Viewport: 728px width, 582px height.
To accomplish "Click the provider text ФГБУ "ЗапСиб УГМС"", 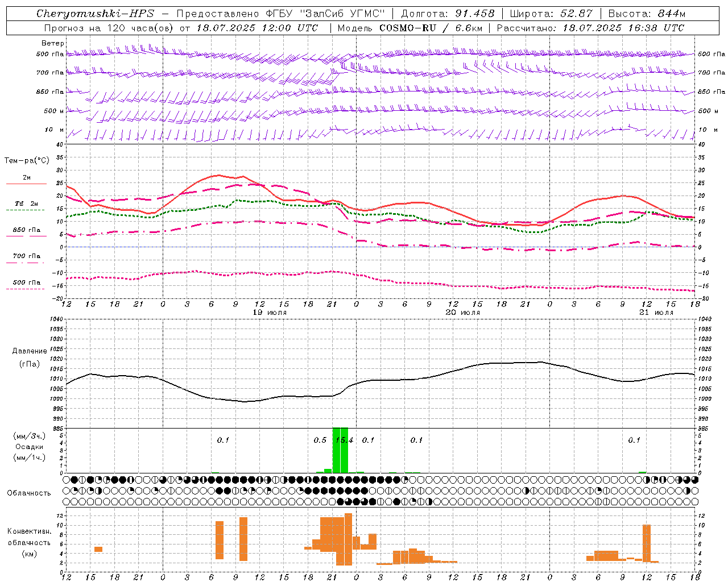I will (x=324, y=14).
